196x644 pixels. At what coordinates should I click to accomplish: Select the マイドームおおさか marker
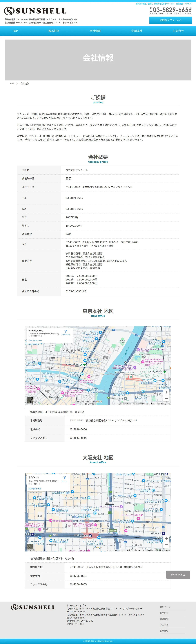tap(121, 507)
